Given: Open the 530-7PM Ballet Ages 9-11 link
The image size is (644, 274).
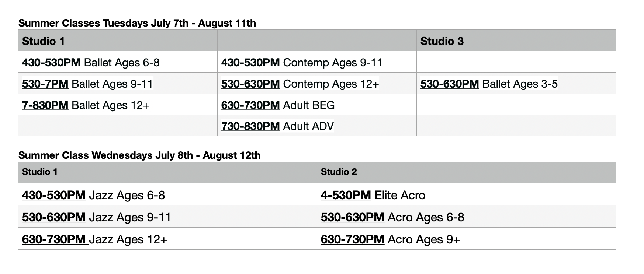Looking at the screenshot, I should (x=45, y=84).
